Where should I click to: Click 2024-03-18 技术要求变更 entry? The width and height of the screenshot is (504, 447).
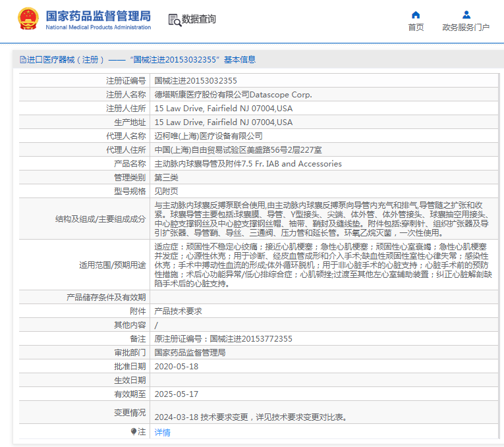click(x=250, y=417)
